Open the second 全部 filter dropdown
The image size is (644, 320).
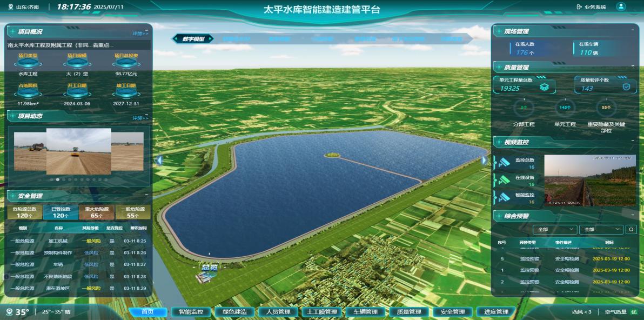coord(601,229)
